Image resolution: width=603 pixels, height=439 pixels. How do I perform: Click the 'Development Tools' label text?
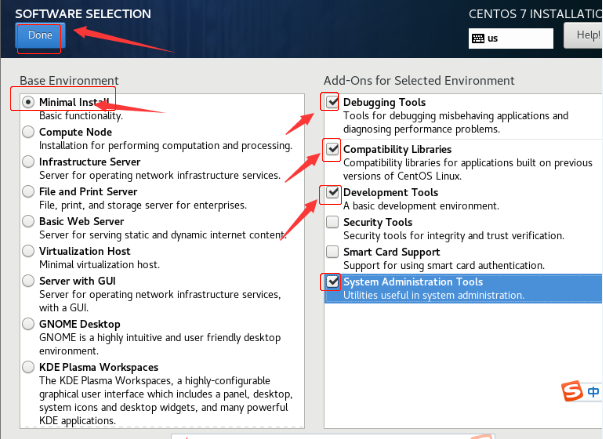391,192
